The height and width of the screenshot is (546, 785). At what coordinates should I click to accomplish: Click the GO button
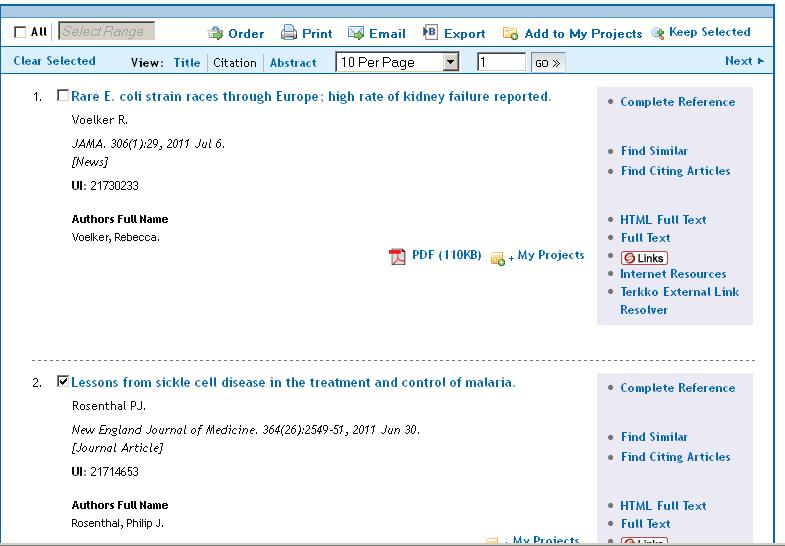pyautogui.click(x=548, y=63)
